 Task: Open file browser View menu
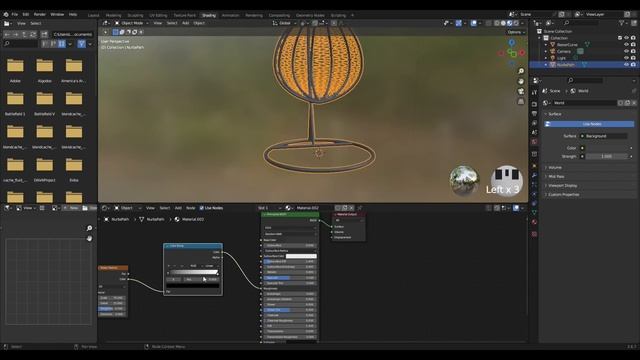(x=21, y=24)
